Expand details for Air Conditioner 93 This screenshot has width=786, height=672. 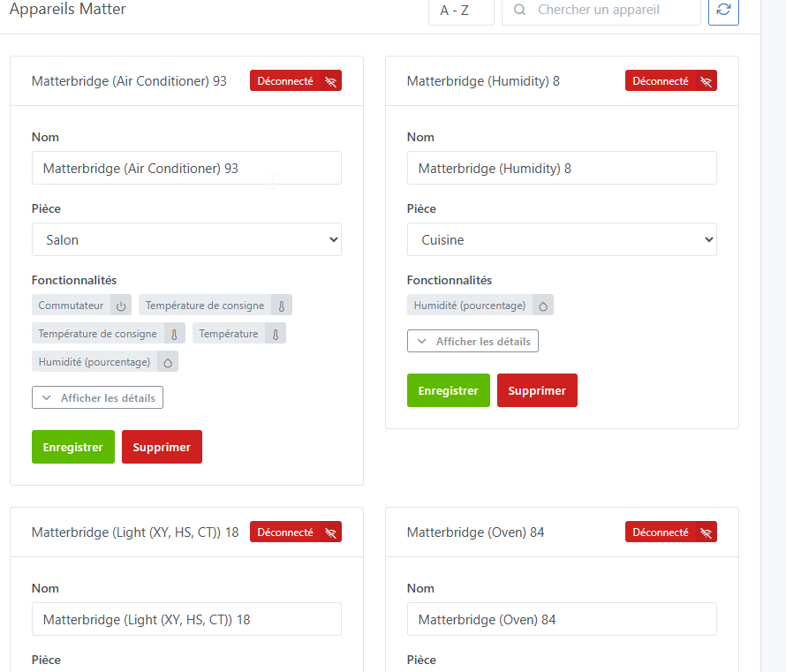click(97, 398)
